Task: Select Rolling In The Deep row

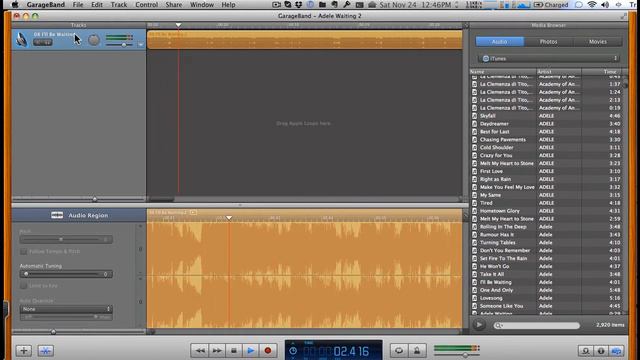Action: click(x=547, y=227)
